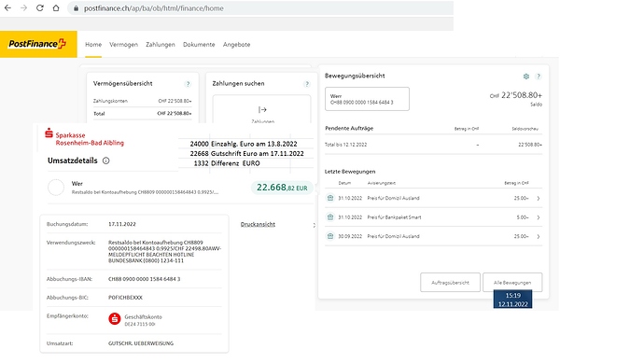Open the Wer account selector box
The height and width of the screenshot is (363, 644).
tap(367, 99)
